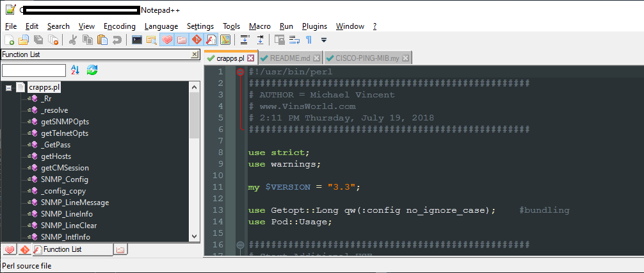The image size is (644, 273).
Task: Click the Cut scissors toolbar icon
Action: point(73,40)
